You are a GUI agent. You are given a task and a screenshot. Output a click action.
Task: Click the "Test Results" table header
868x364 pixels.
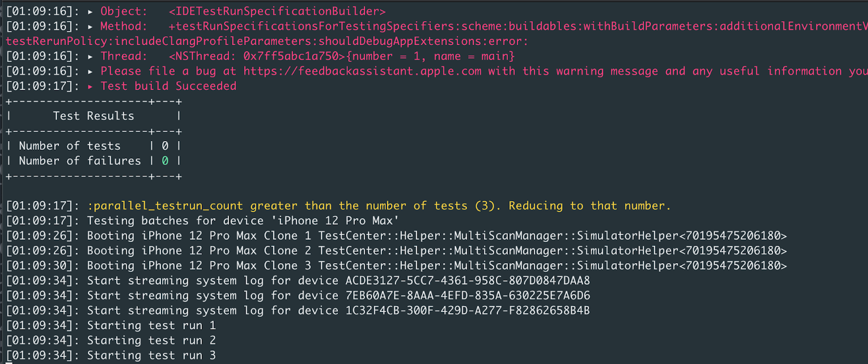[93, 116]
